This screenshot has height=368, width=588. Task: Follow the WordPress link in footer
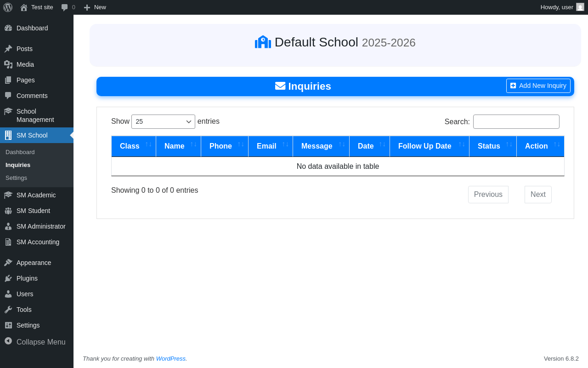click(171, 358)
